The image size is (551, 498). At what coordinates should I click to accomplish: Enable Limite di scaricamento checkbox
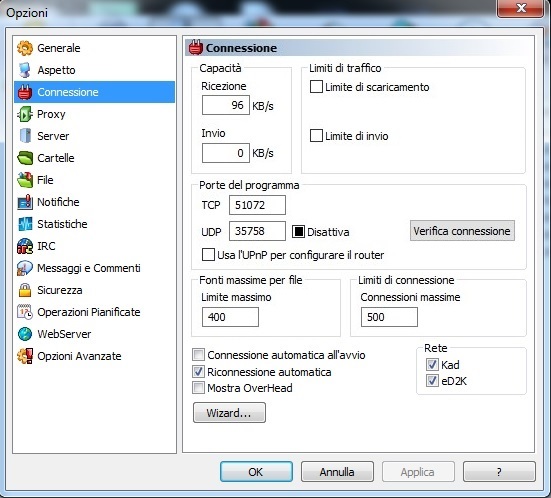click(316, 87)
